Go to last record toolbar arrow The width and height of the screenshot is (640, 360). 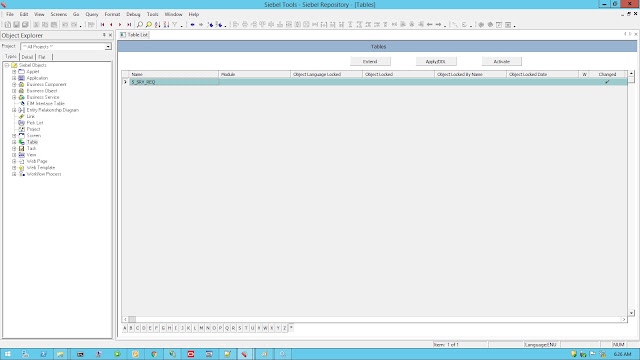[x=129, y=25]
